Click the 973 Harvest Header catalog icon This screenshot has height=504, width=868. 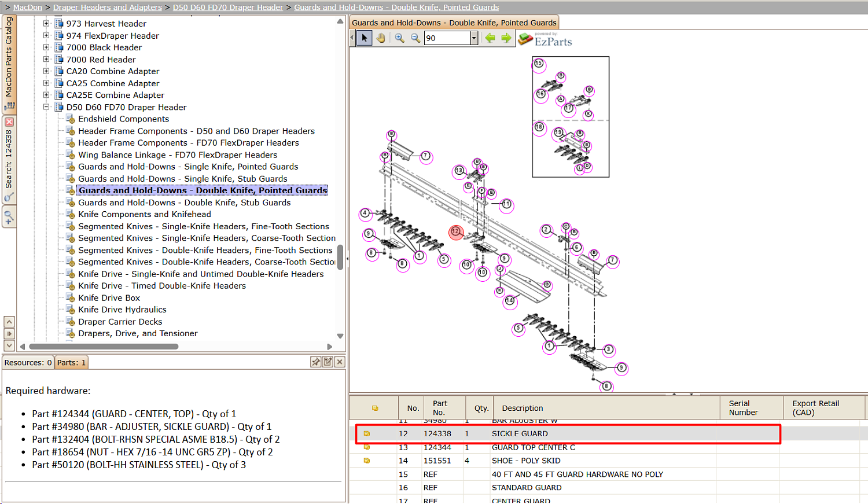pos(58,24)
